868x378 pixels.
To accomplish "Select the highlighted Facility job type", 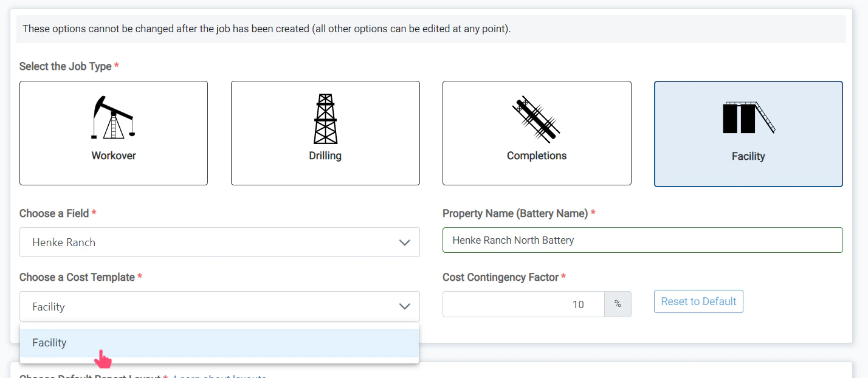I will coord(748,133).
